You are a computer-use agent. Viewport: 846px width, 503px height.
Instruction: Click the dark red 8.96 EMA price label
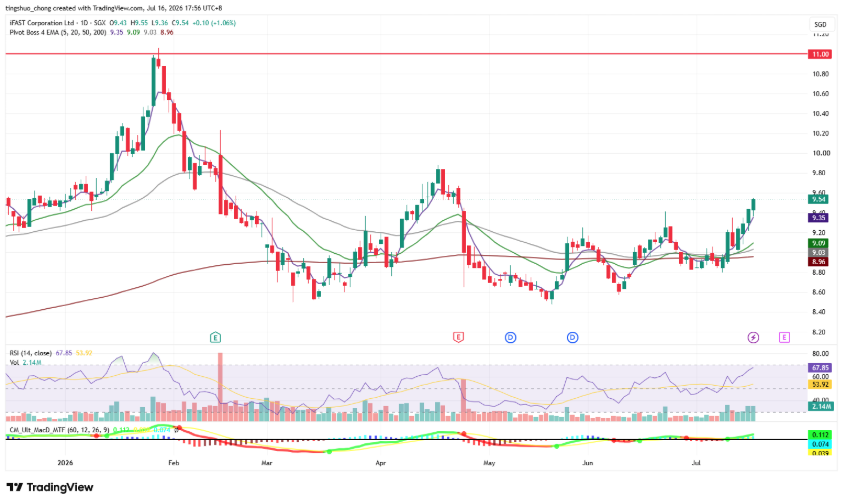(819, 262)
